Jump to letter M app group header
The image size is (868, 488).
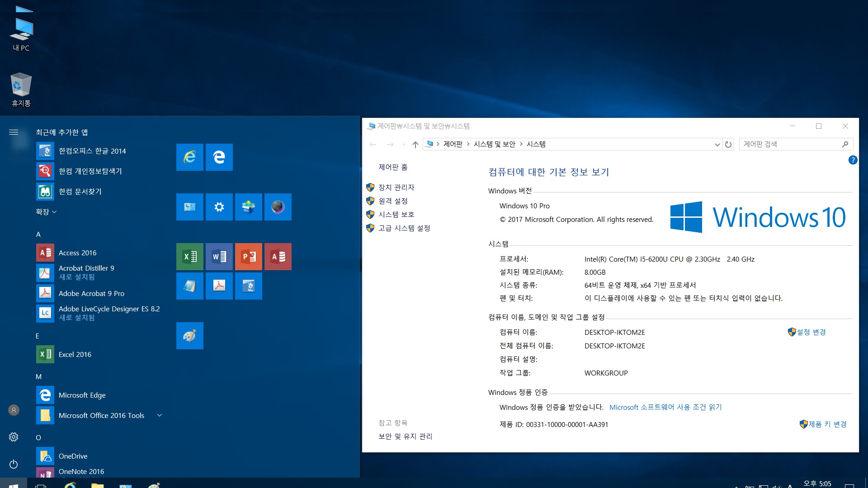[x=38, y=377]
